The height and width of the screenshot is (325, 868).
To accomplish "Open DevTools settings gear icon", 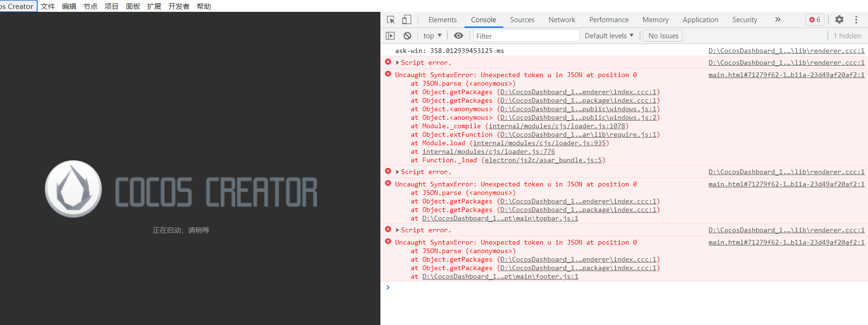I will pyautogui.click(x=839, y=19).
